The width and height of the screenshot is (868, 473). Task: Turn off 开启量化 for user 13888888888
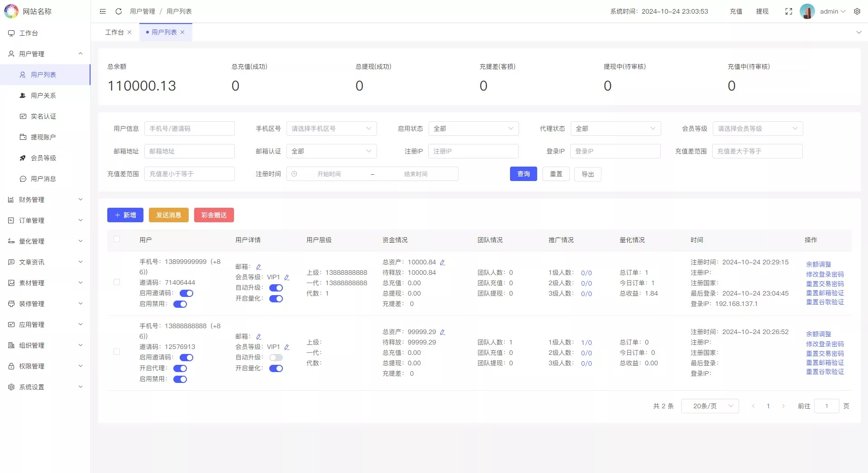click(277, 368)
